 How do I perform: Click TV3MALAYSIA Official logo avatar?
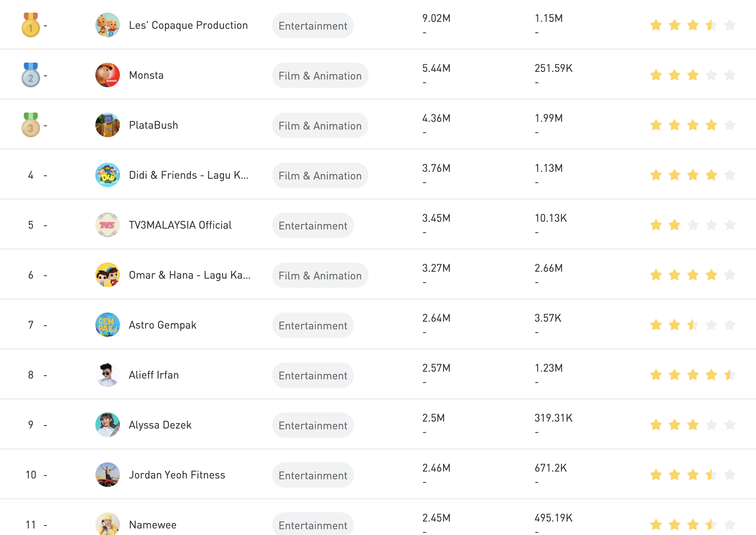(x=107, y=225)
